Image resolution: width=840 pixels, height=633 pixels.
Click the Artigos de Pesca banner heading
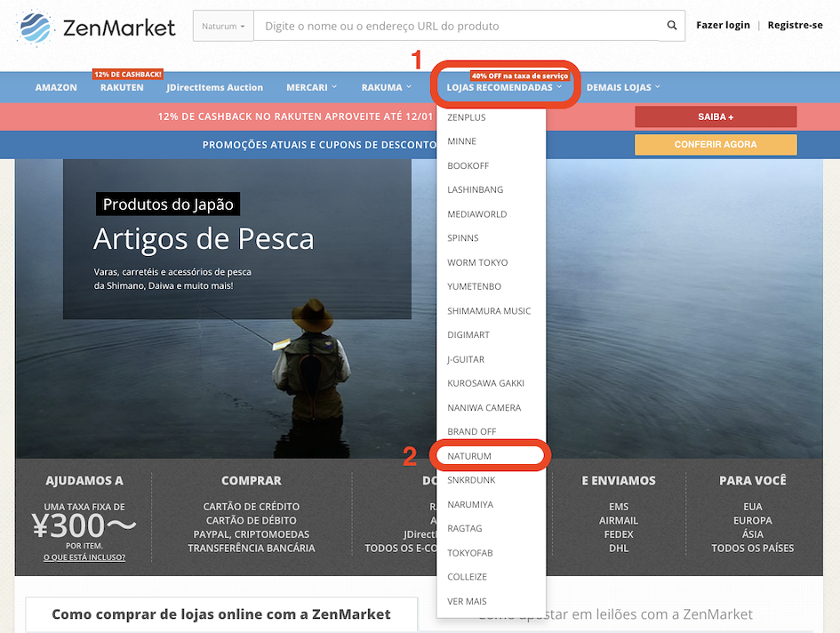point(204,239)
